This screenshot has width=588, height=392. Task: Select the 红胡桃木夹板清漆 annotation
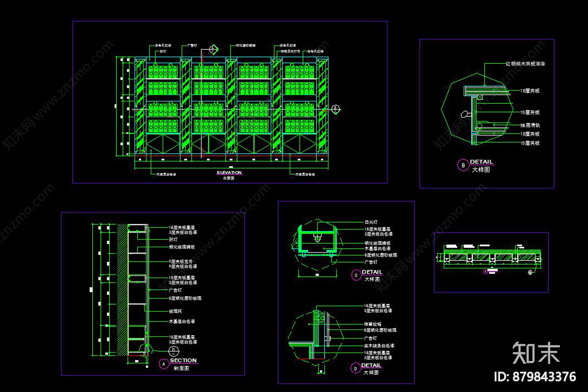click(525, 64)
